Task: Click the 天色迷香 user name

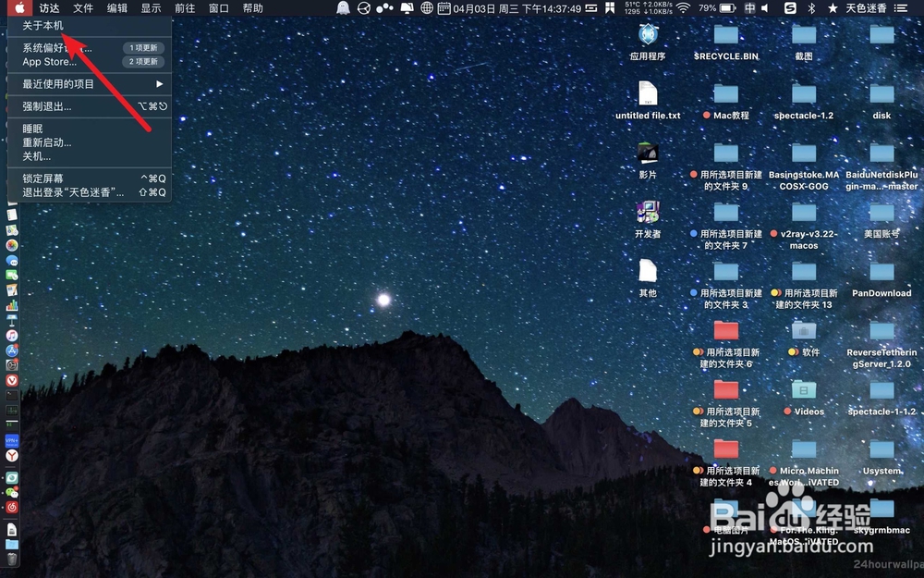Action: click(x=866, y=7)
